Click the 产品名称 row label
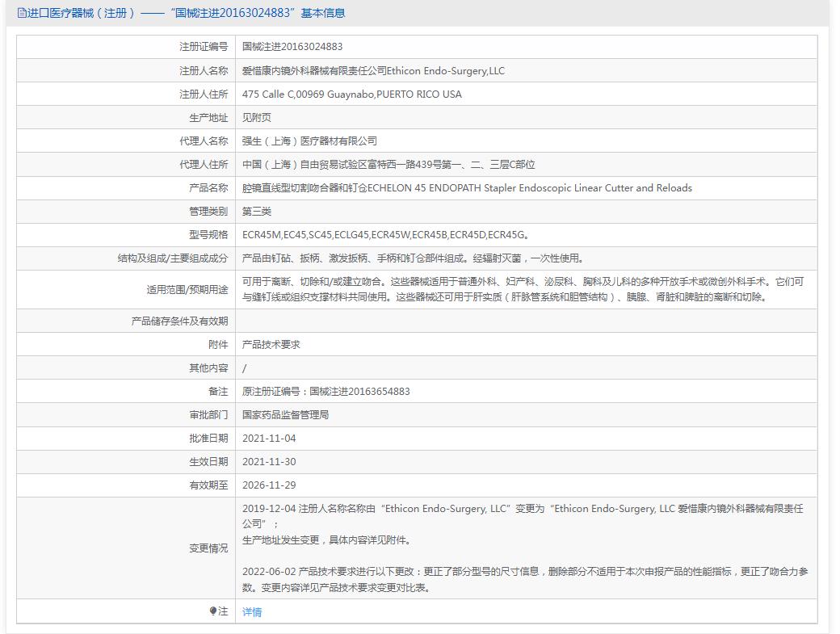840x634 pixels. click(x=208, y=188)
